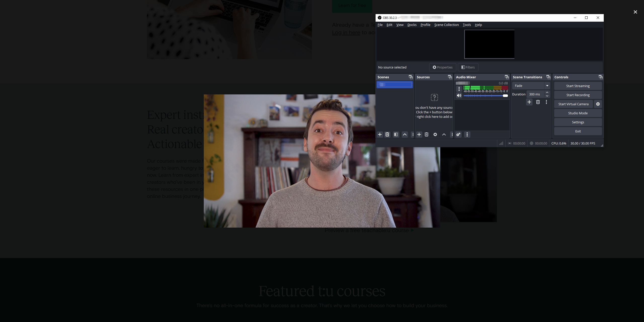Select the Tools menu item
Viewport: 644px width, 322px height.
[467, 25]
